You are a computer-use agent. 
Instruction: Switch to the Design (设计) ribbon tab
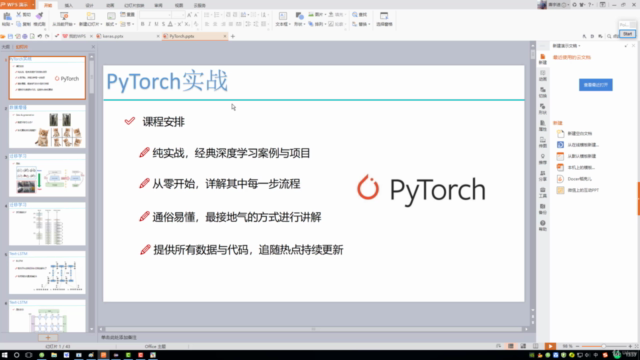pos(89,5)
